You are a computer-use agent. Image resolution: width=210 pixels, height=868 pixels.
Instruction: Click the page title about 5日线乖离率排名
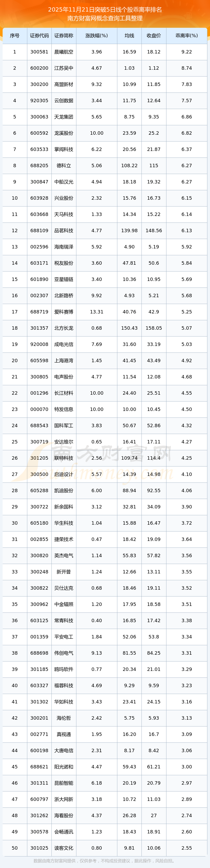pos(105,10)
